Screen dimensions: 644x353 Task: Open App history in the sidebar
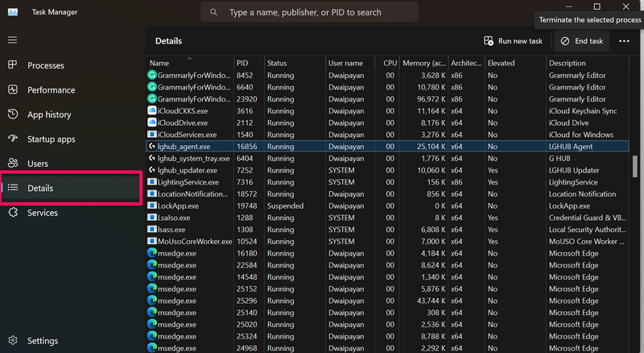(x=49, y=115)
